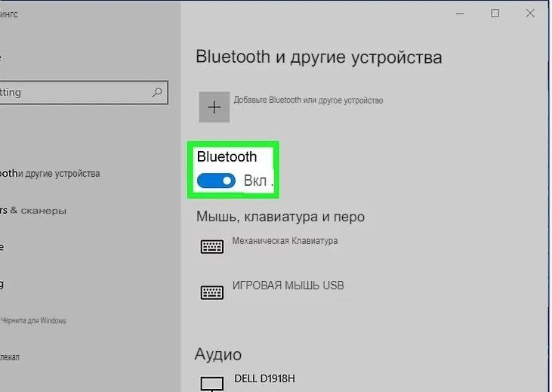The image size is (552, 392).
Task: Click the page title Bluetooth и другие устройства
Action: pyautogui.click(x=319, y=57)
